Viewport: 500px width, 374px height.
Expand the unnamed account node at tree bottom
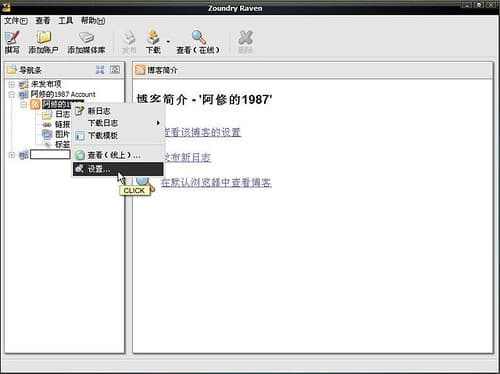12,155
